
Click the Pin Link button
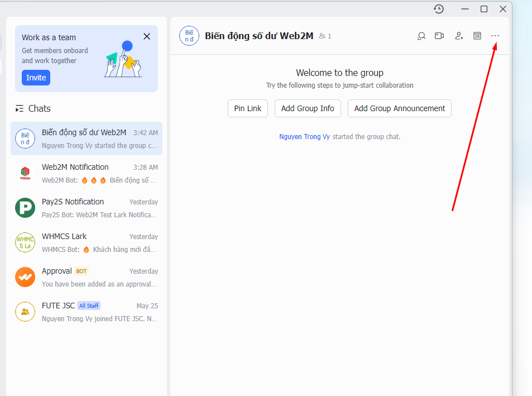248,108
